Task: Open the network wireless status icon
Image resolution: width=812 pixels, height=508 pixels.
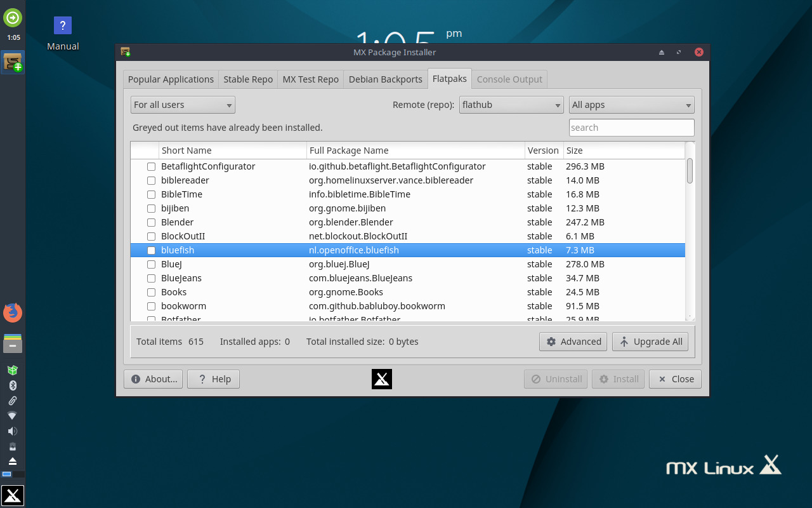Action: [x=13, y=415]
